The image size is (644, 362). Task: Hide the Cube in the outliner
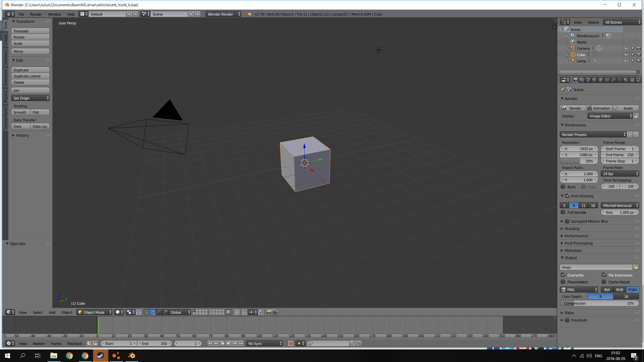coord(626,55)
